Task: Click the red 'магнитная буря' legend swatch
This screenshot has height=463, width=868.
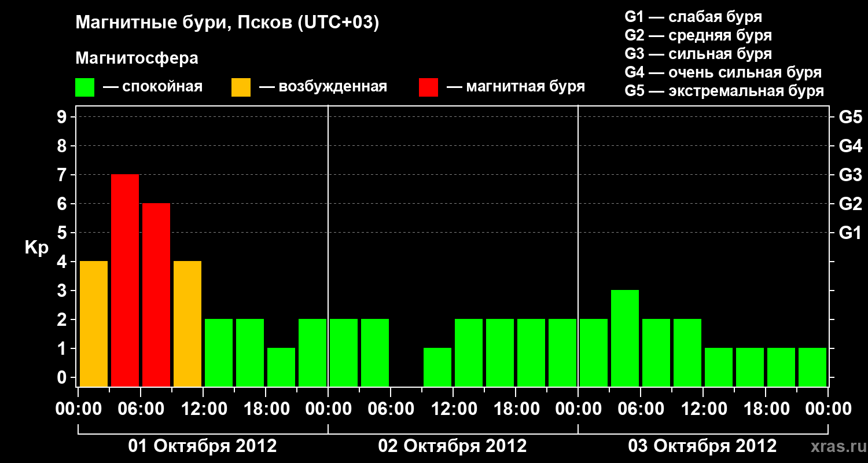Action: coord(428,87)
